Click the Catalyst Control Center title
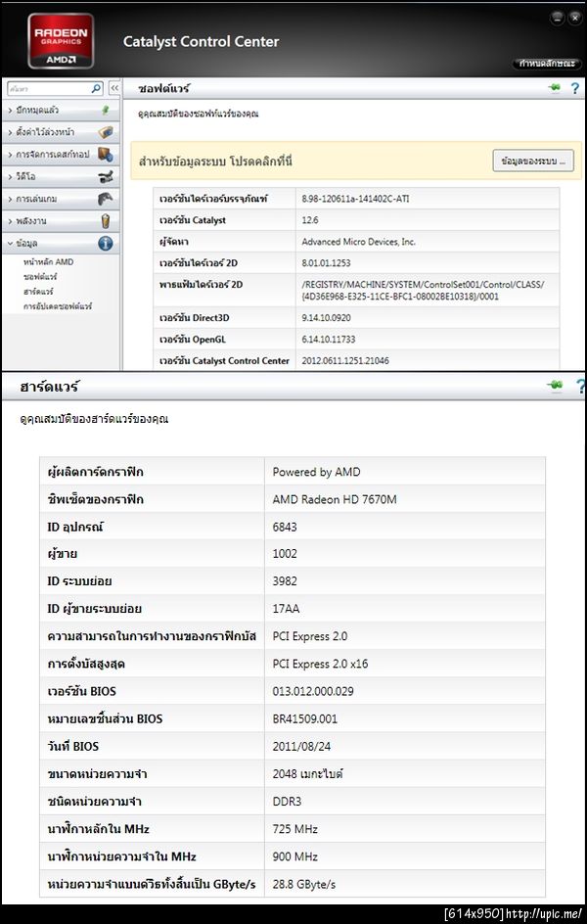Viewport: 587px width, 924px height. [201, 41]
